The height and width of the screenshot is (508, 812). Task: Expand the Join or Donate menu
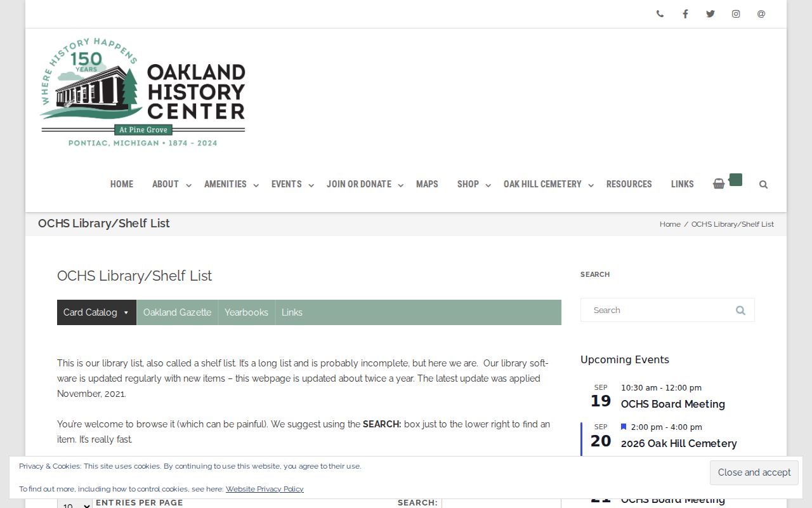[x=365, y=184]
